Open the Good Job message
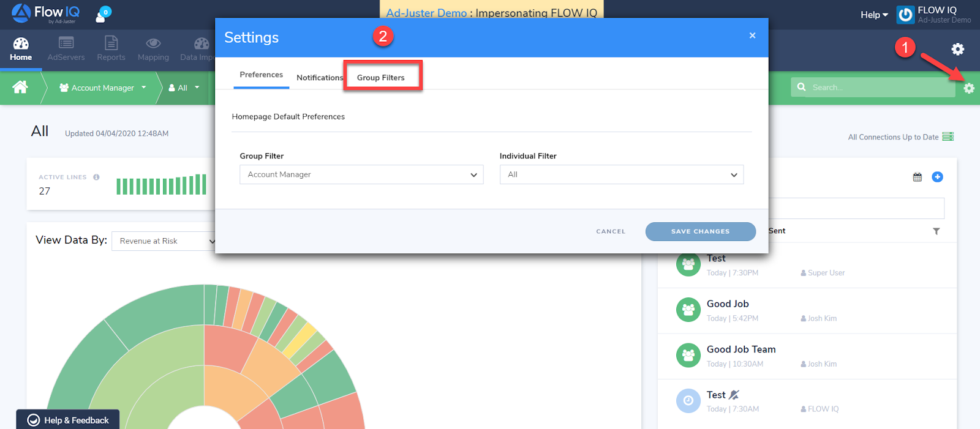Image resolution: width=980 pixels, height=429 pixels. click(807, 310)
